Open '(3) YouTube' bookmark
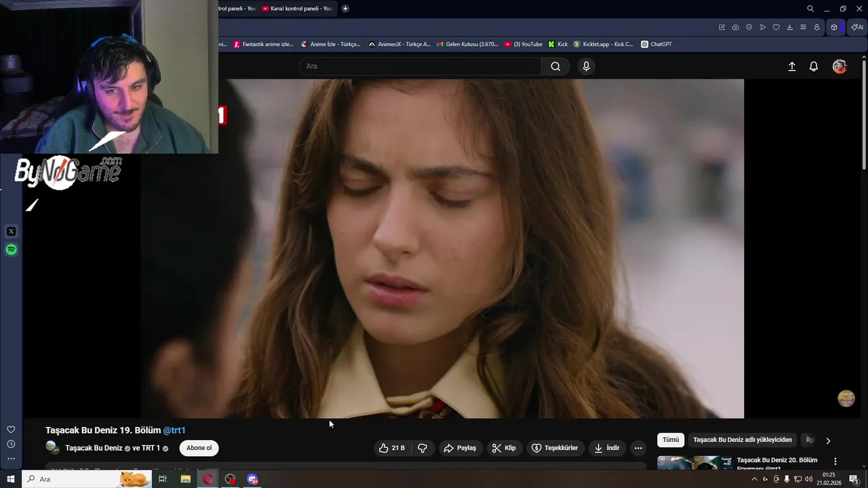This screenshot has height=488, width=868. tap(524, 44)
